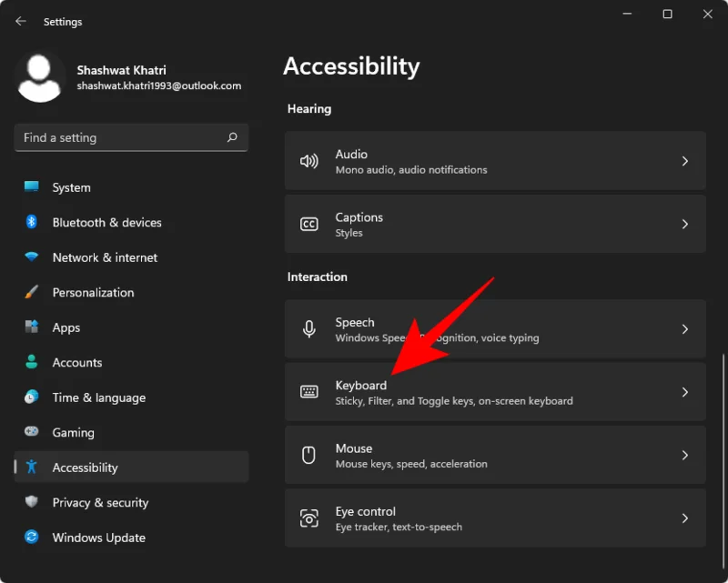
Task: Click the search magnifier in Find a setting
Action: pos(233,137)
